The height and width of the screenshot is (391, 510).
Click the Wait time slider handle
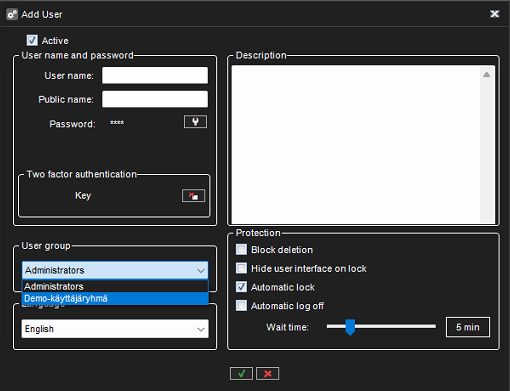click(350, 327)
